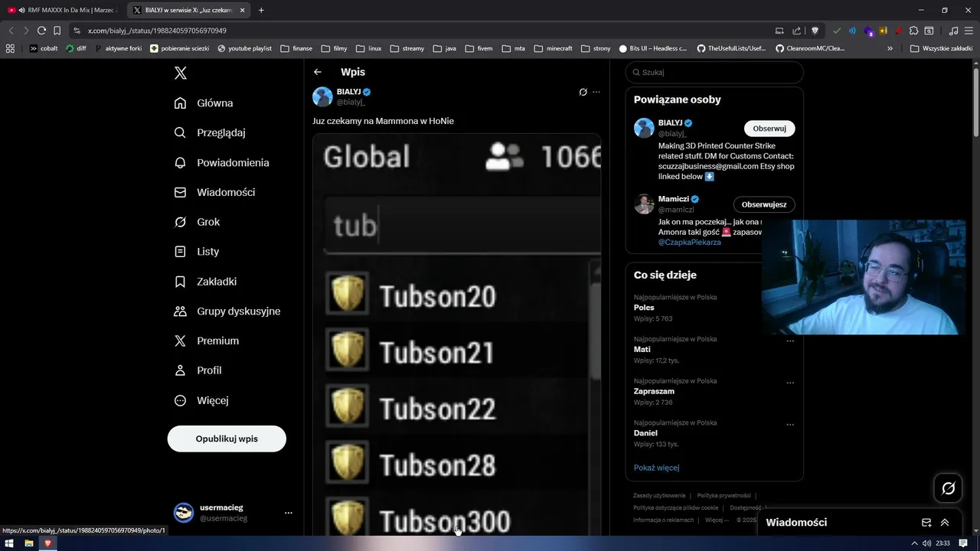Open the more options dots on the post
The width and height of the screenshot is (980, 551).
tap(596, 92)
